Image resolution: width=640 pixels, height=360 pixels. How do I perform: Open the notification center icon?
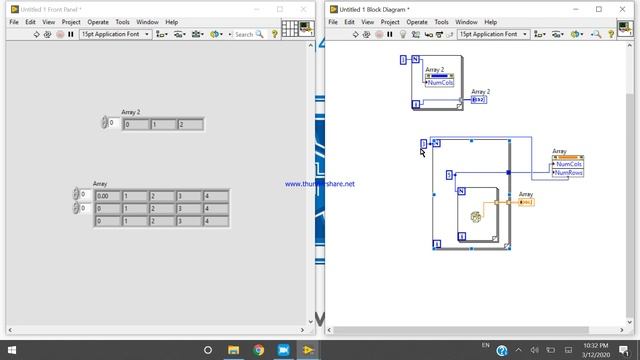624,350
